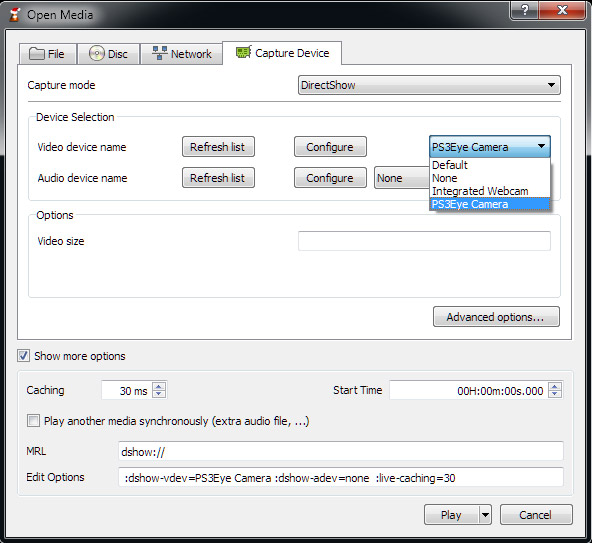The width and height of the screenshot is (592, 543).
Task: Click the question mark help button
Action: point(524,9)
